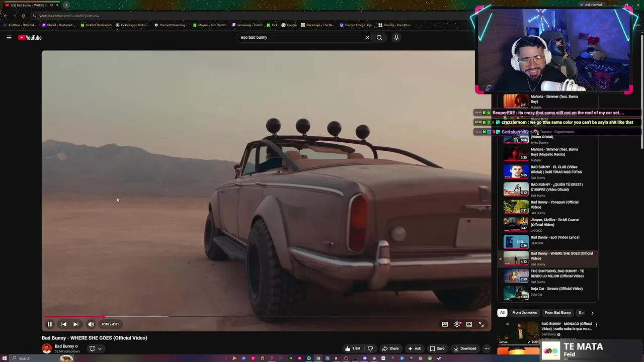Open the Kicklet.app bookmark
Image resolution: width=644 pixels, height=362 pixels.
[133, 25]
